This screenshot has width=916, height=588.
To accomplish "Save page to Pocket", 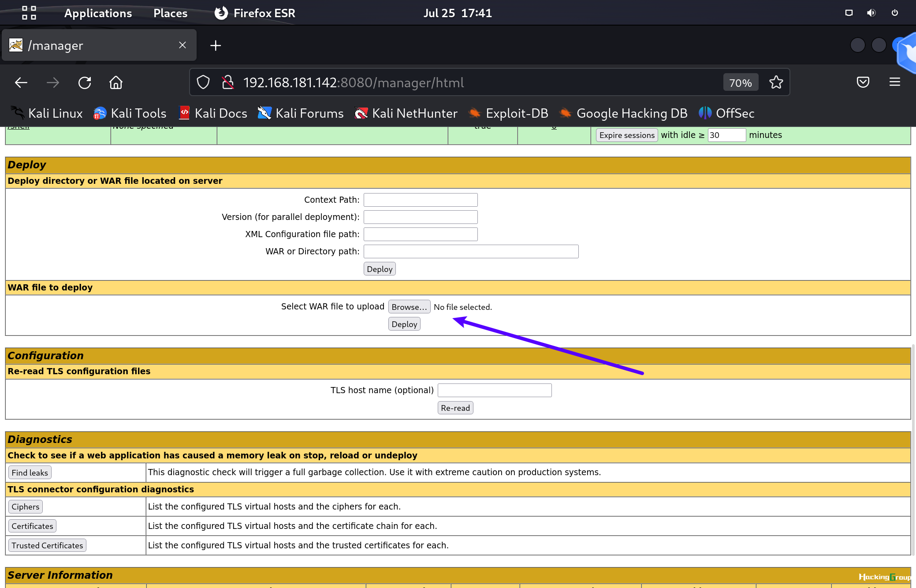I will [863, 82].
